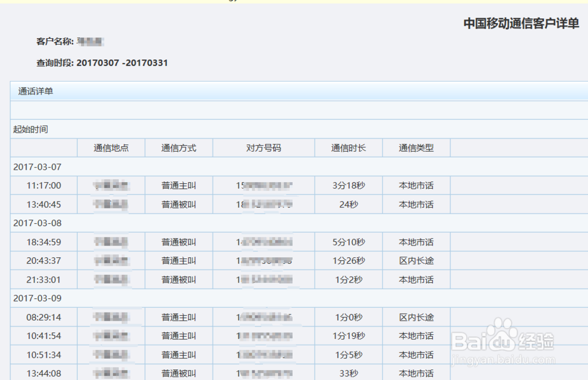The height and width of the screenshot is (380, 588).
Task: Click 普通主叫 in the 20:43:37 row
Action: [x=179, y=260]
